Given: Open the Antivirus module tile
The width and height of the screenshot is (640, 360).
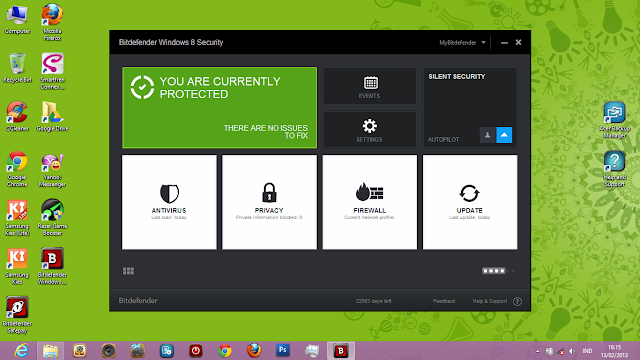Looking at the screenshot, I should tap(169, 202).
